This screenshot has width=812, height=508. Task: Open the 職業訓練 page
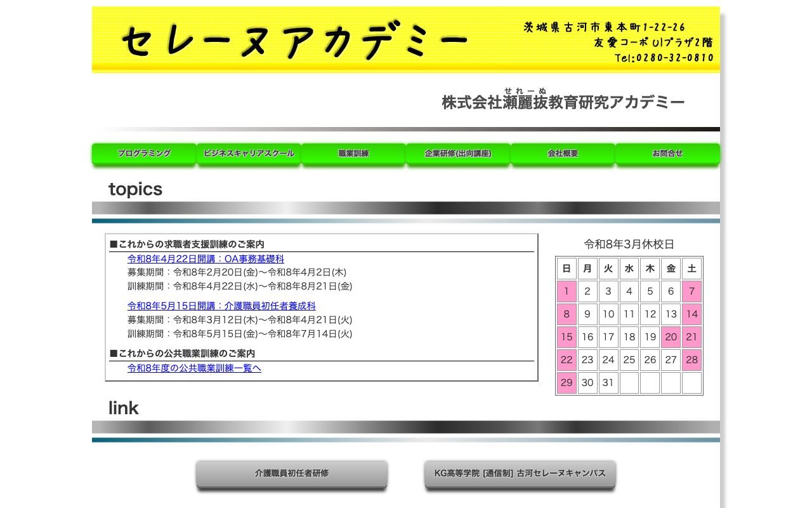click(x=353, y=154)
